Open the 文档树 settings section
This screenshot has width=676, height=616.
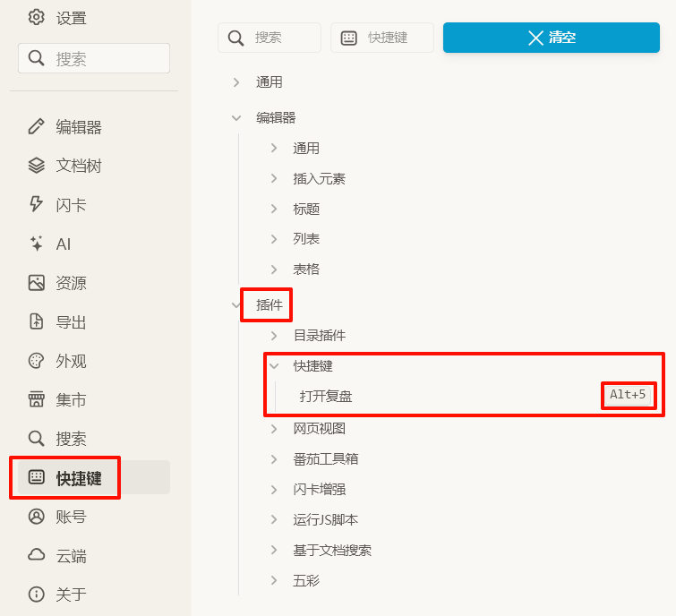pos(94,166)
